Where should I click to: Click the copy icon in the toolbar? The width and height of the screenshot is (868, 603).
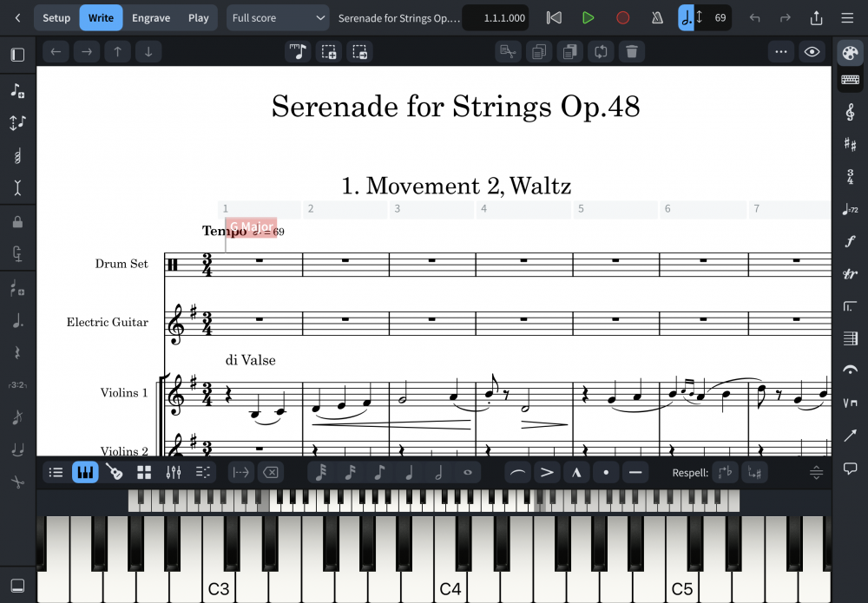(539, 52)
